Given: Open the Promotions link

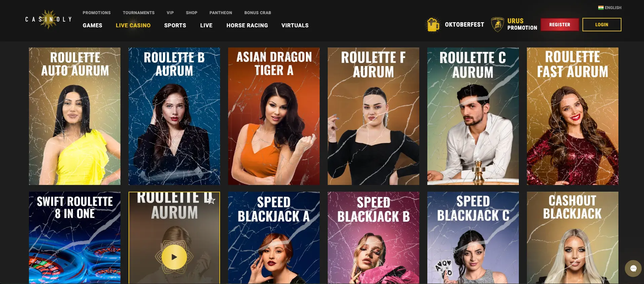Looking at the screenshot, I should (97, 13).
